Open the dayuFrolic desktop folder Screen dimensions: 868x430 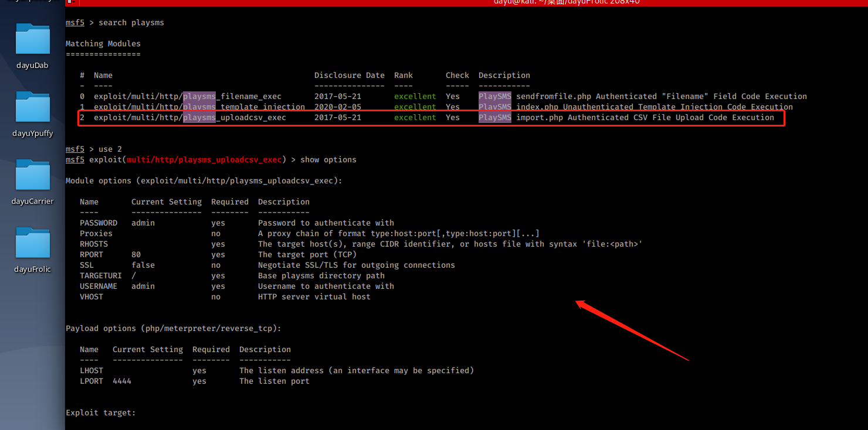pyautogui.click(x=32, y=243)
